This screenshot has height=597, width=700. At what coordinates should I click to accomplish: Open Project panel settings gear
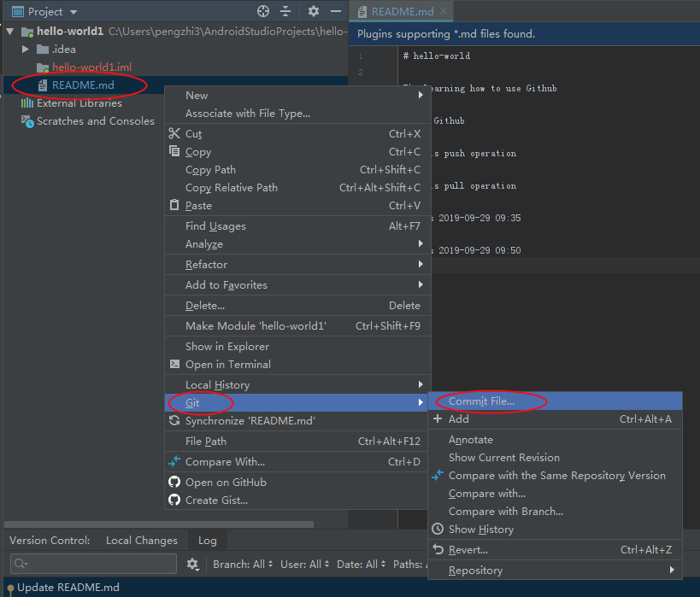[314, 11]
